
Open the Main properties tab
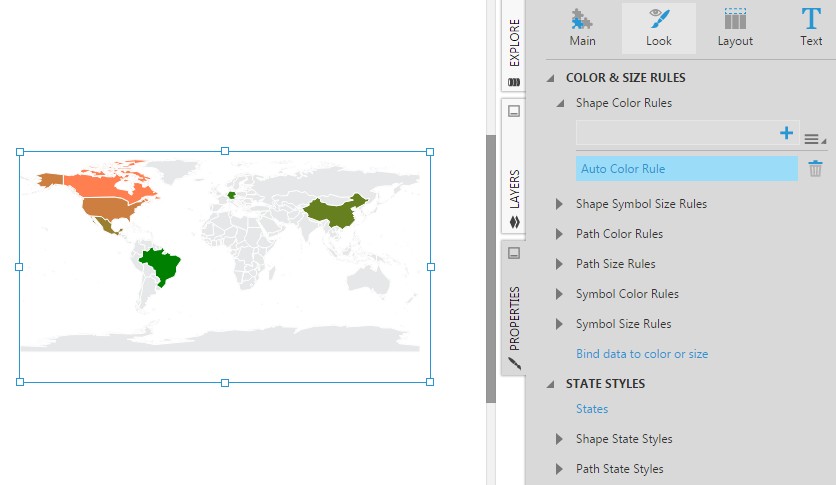582,28
